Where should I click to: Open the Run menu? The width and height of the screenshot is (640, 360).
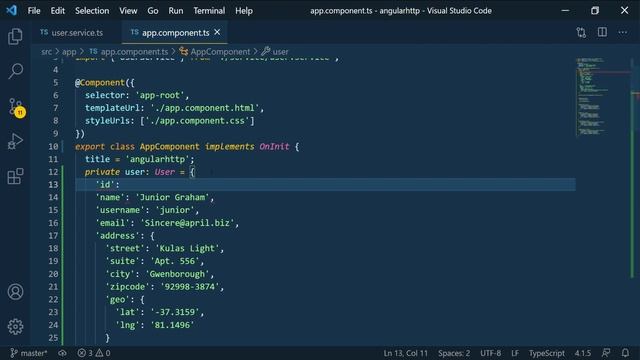pos(176,11)
